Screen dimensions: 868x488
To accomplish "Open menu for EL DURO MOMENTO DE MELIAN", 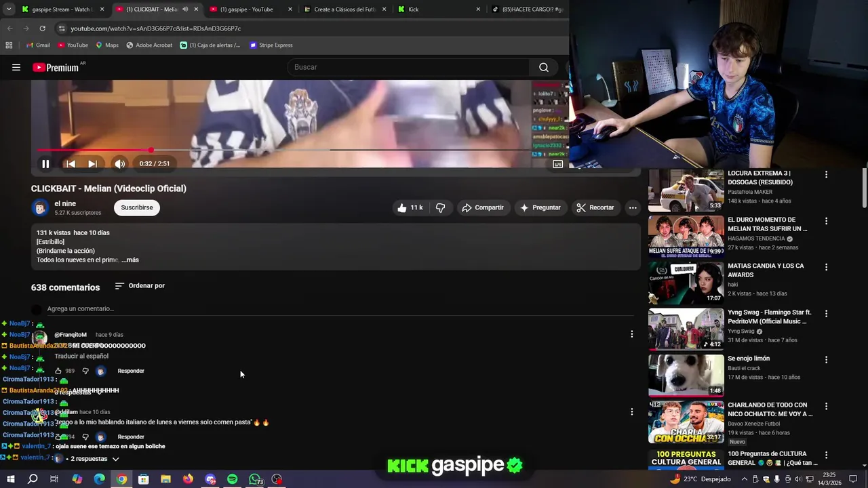I will (826, 221).
